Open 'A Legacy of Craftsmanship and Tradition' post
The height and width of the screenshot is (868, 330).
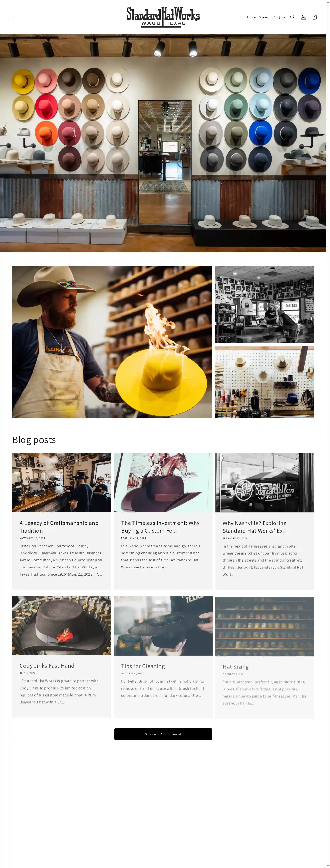[x=59, y=527]
